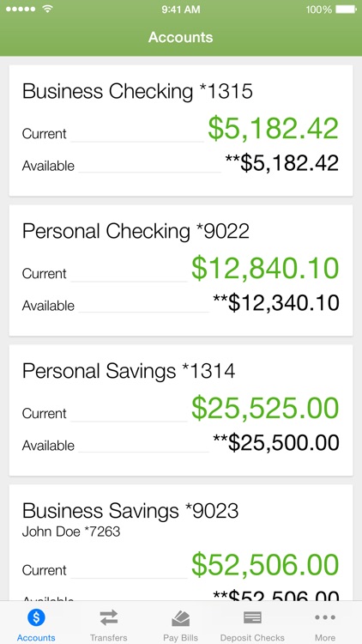
Task: Select the Pay Bills check icon
Action: (x=181, y=617)
